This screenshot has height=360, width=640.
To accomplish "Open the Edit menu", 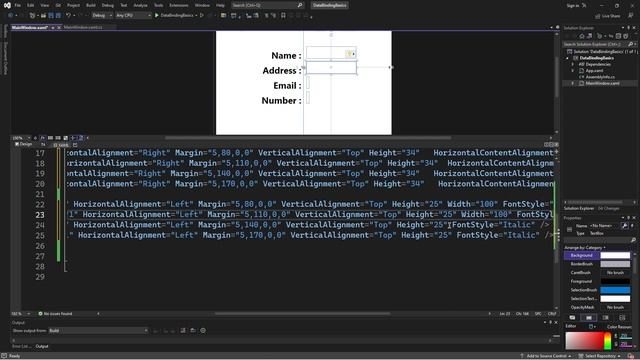I will (31, 5).
